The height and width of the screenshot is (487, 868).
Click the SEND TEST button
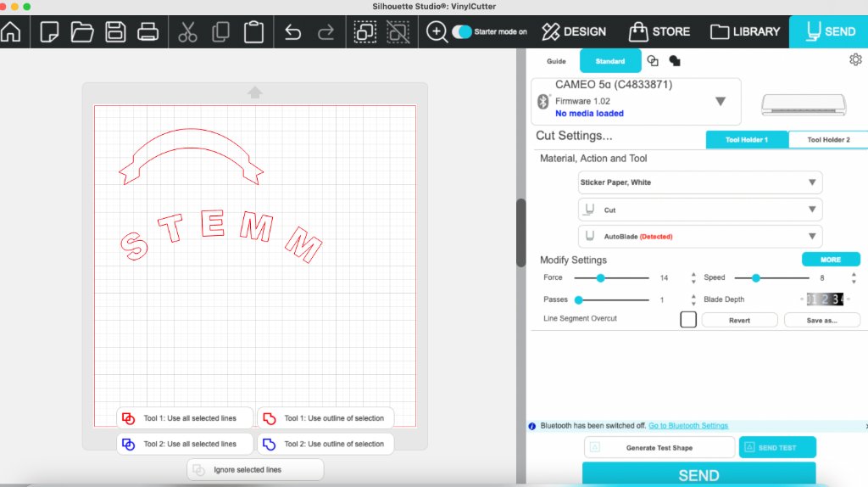tap(777, 447)
